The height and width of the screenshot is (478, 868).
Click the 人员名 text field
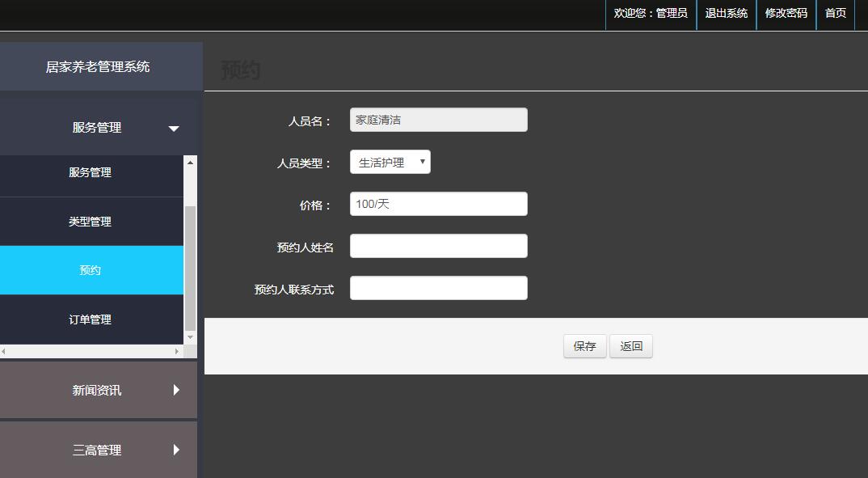(438, 121)
